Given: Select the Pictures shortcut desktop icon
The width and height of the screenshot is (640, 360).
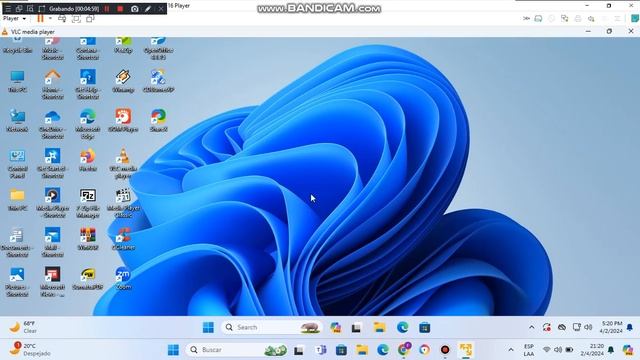Looking at the screenshot, I should tap(17, 282).
